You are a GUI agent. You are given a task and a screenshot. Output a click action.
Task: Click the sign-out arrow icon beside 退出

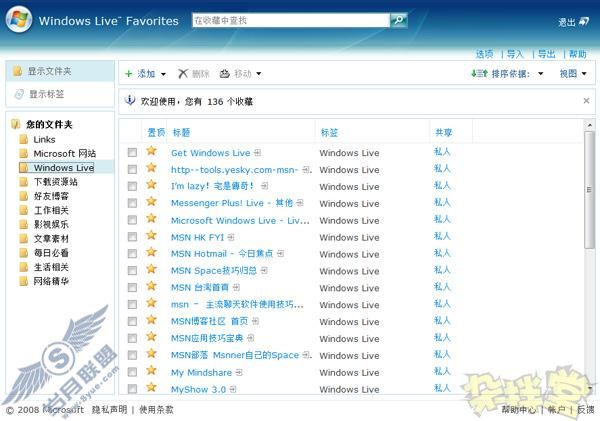[584, 21]
